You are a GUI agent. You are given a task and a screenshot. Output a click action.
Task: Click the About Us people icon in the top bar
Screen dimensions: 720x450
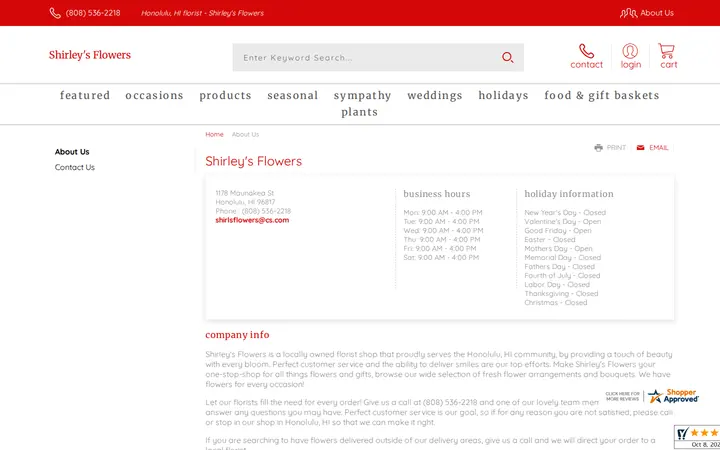(628, 13)
